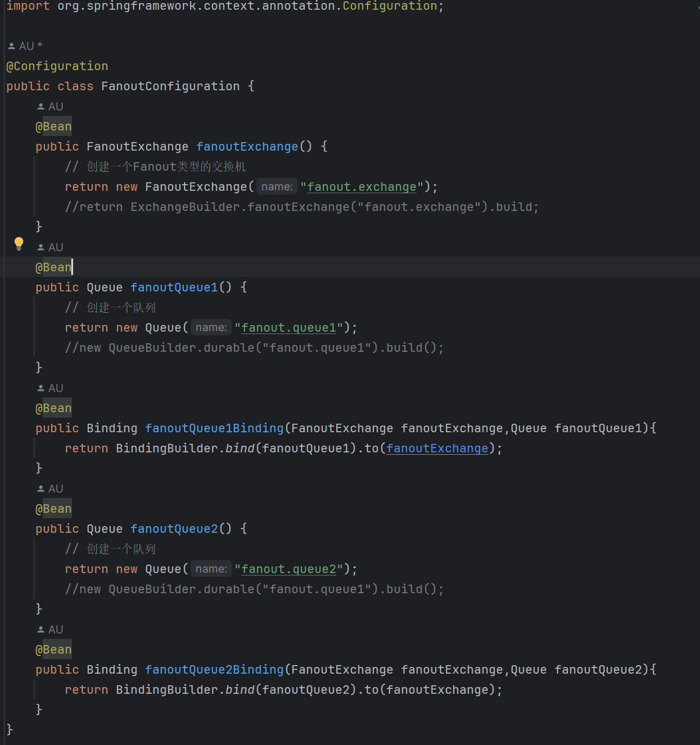
Task: Click the AU author hint above fanoutQueue2Binding
Action: coord(50,630)
